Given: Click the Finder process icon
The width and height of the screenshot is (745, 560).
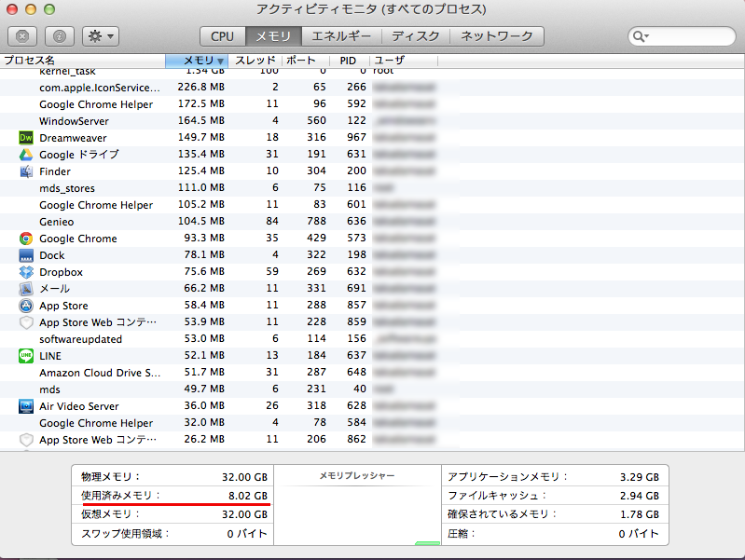Looking at the screenshot, I should point(26,171).
